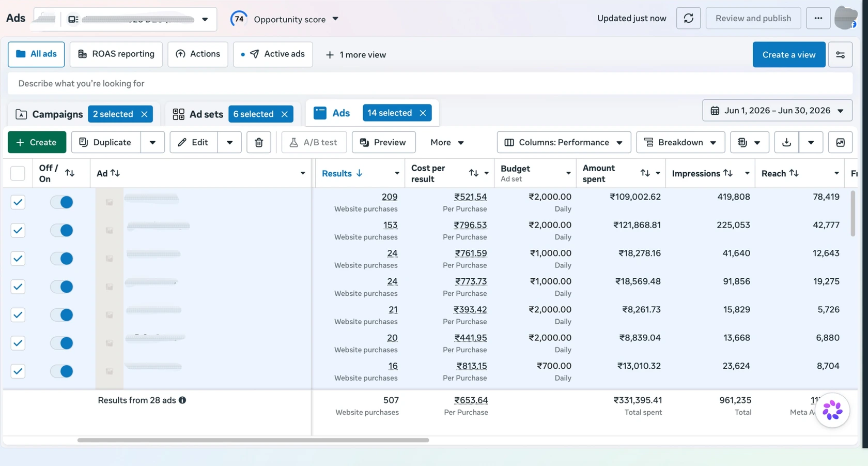The image size is (868, 466).
Task: Open the Opportunity score 74 indicator
Action: (x=239, y=19)
